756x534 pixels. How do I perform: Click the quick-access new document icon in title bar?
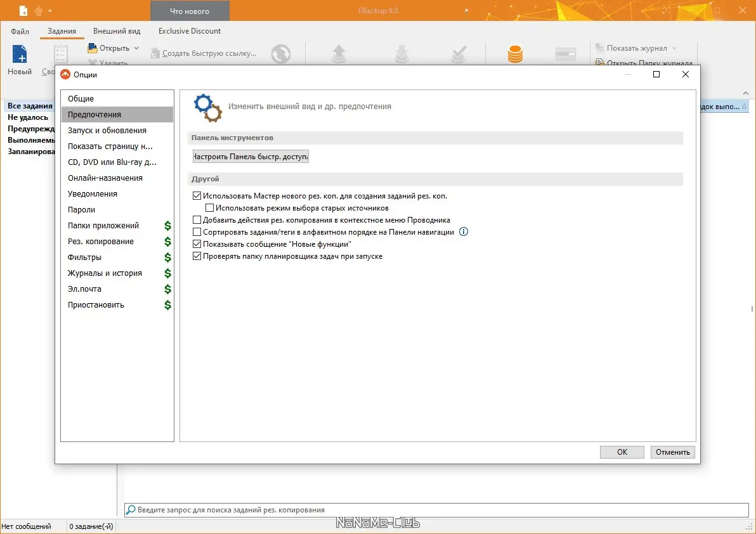[x=23, y=10]
